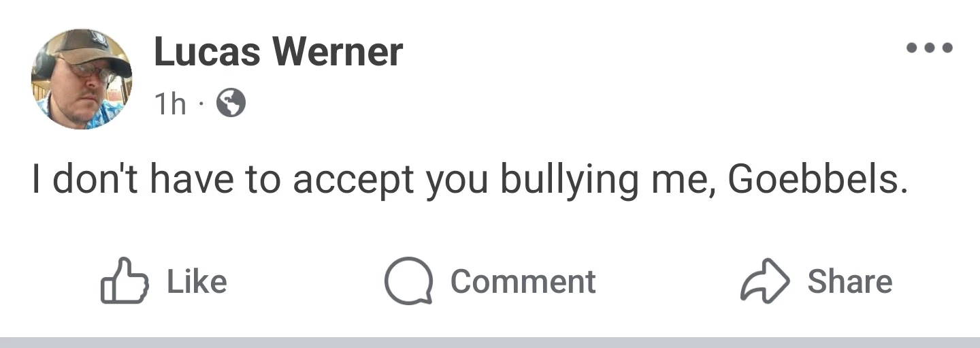Click the speech bubble Comment icon
980x348 pixels.
pyautogui.click(x=408, y=281)
